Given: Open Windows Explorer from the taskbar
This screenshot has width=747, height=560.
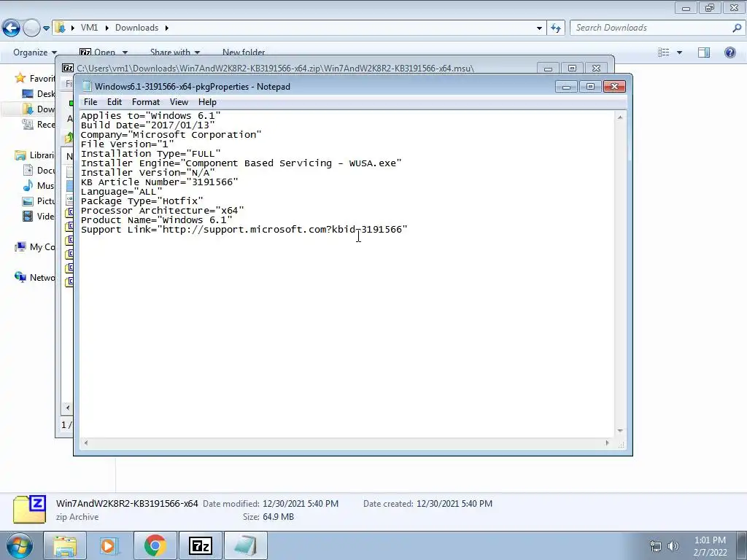Looking at the screenshot, I should click(65, 545).
